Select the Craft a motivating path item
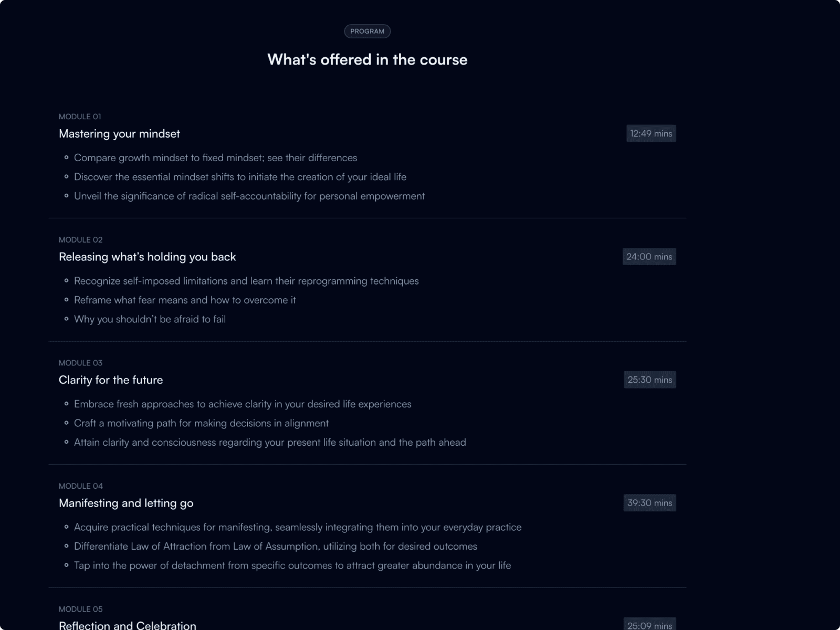 click(x=201, y=423)
